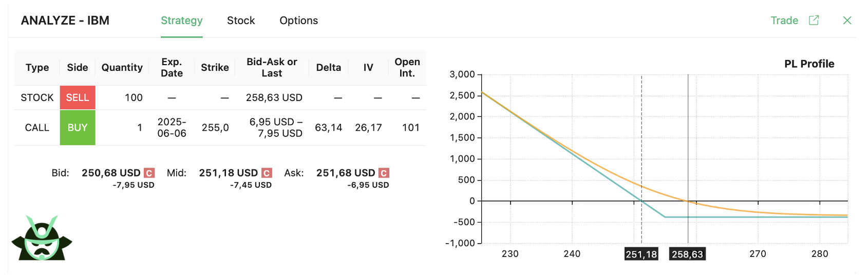This screenshot has width=868, height=278.
Task: Click the red C badge beside Bid price
Action: click(149, 173)
